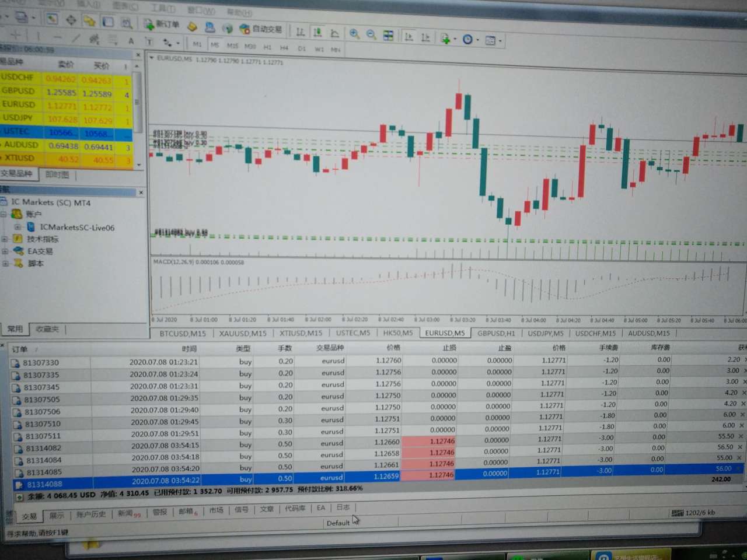Image resolution: width=747 pixels, height=560 pixels.
Task: Toggle the Navigator panel icon
Action: coord(89,21)
